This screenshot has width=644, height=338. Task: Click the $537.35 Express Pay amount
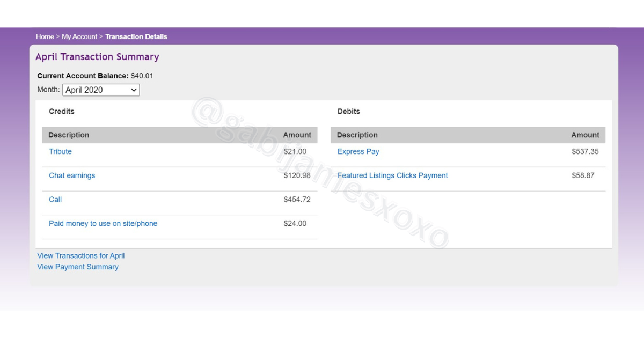tap(585, 152)
